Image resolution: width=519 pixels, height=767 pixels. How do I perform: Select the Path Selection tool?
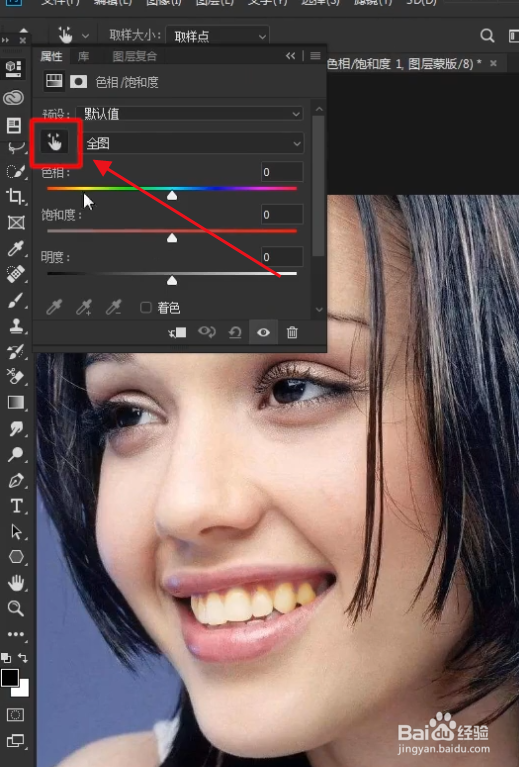16,531
